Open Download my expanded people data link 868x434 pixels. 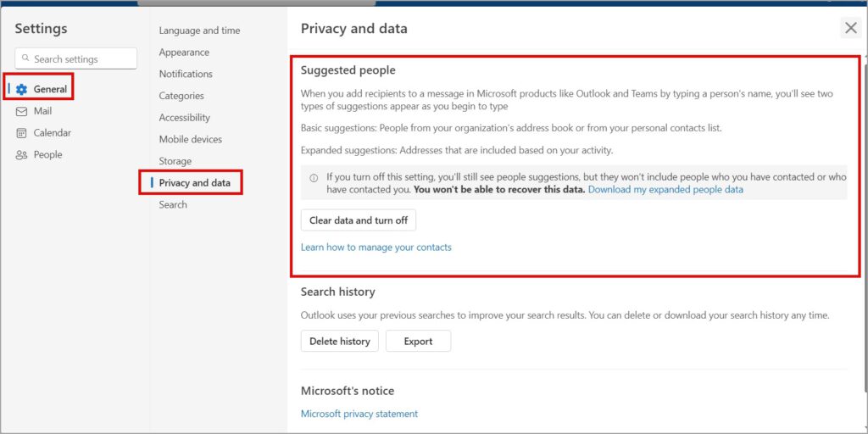(665, 189)
